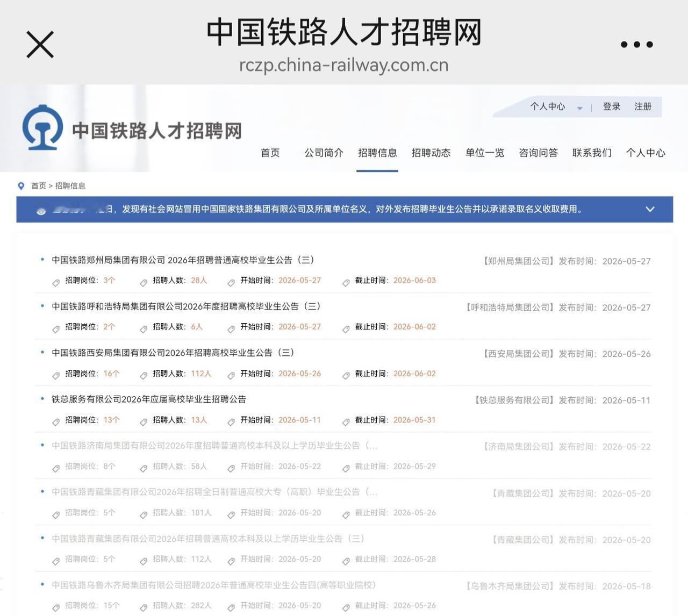Viewport: 688px width, 616px height.
Task: Click 招聘人数 tag icon in 西安局 row
Action: [x=144, y=376]
